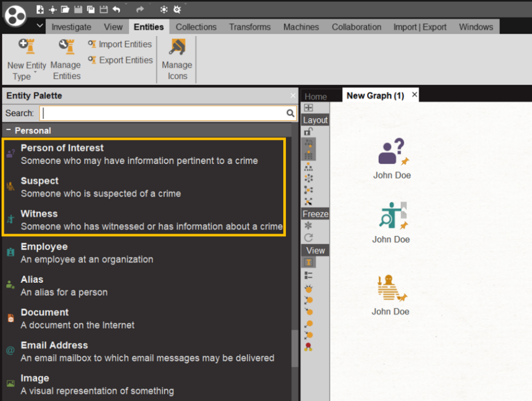The width and height of the screenshot is (532, 401).
Task: Select Image in the Entity Palette
Action: point(147,384)
